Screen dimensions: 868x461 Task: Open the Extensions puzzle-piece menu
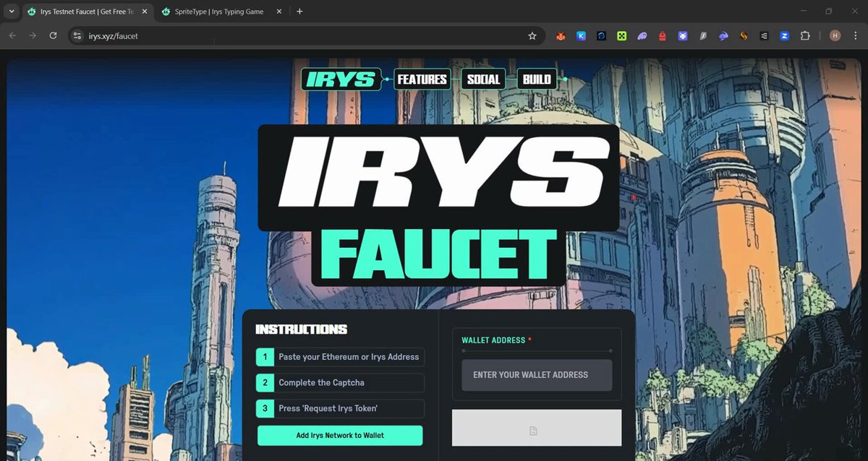(805, 35)
